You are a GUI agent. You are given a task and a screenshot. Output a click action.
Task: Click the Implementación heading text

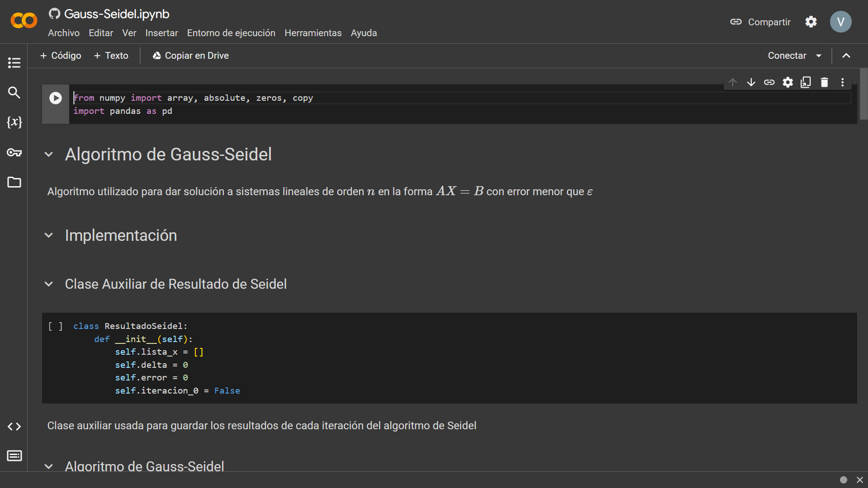pyautogui.click(x=121, y=235)
